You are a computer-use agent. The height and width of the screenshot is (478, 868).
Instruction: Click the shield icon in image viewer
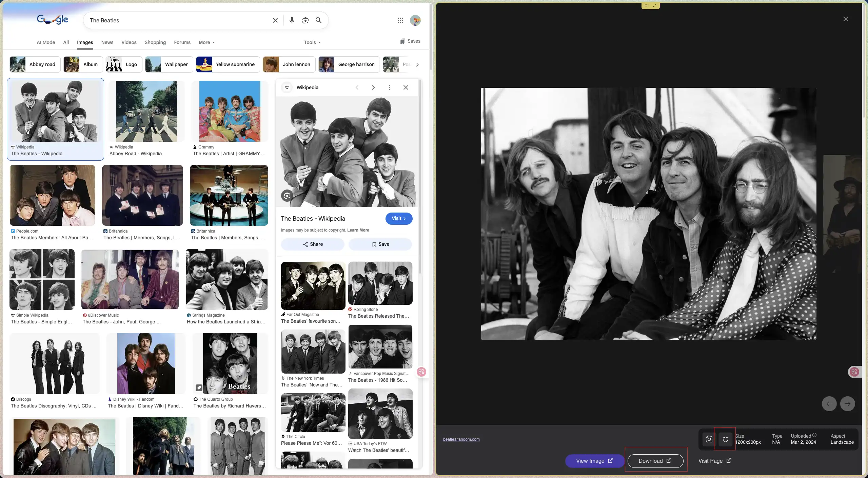(725, 439)
